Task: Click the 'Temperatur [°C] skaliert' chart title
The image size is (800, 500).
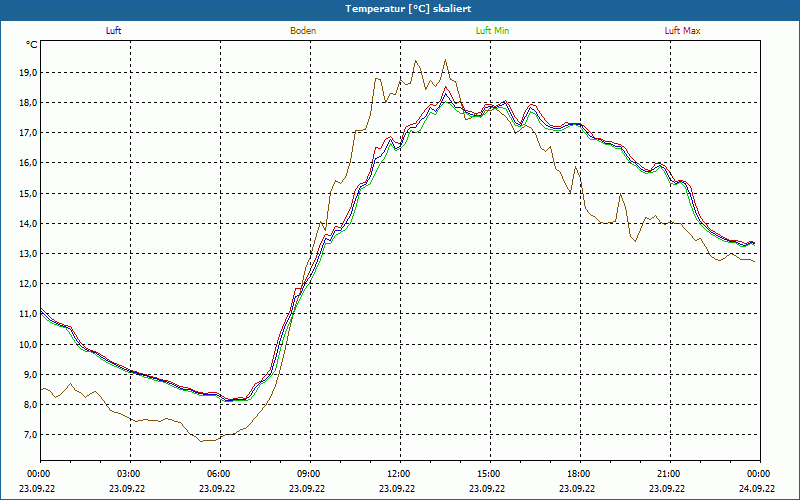Action: point(408,9)
